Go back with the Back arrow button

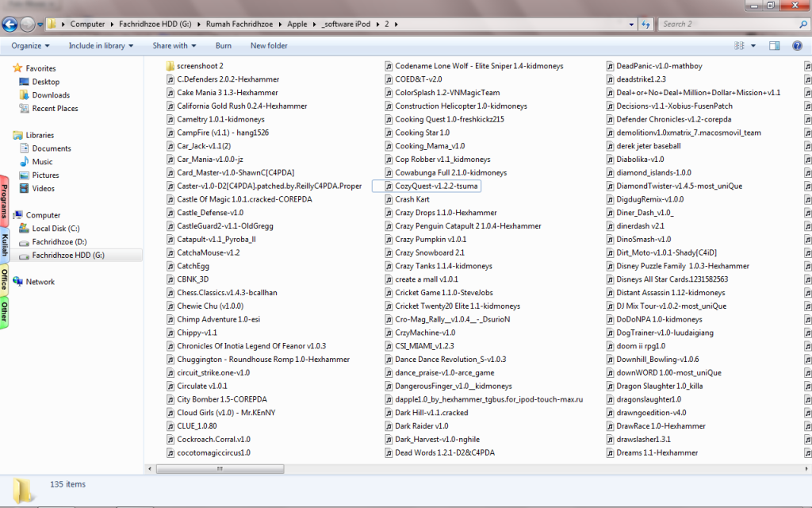[10, 24]
